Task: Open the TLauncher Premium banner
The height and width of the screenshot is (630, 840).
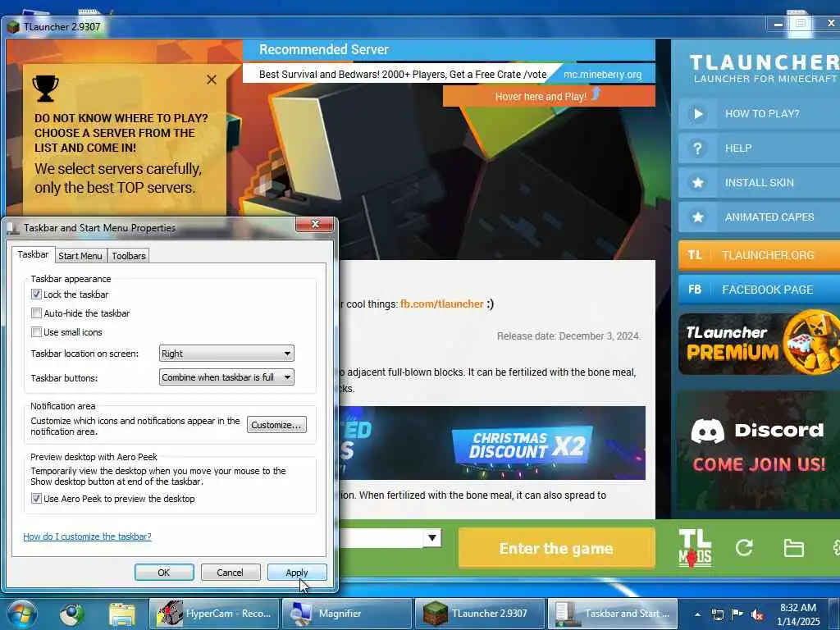Action: pyautogui.click(x=759, y=343)
